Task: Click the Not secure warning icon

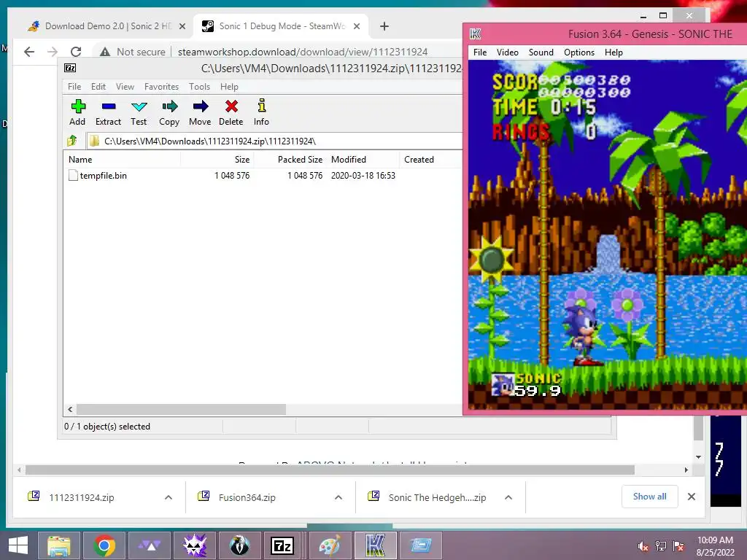Action: tap(105, 52)
